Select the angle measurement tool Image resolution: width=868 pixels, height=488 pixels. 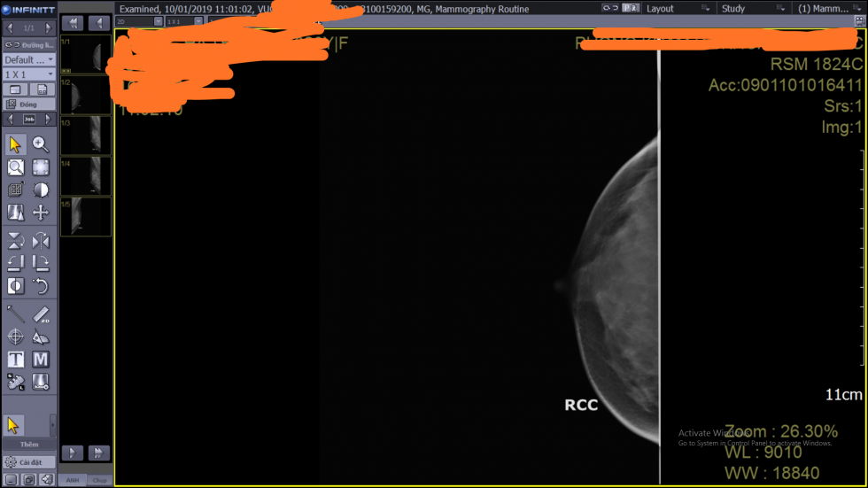(41, 337)
